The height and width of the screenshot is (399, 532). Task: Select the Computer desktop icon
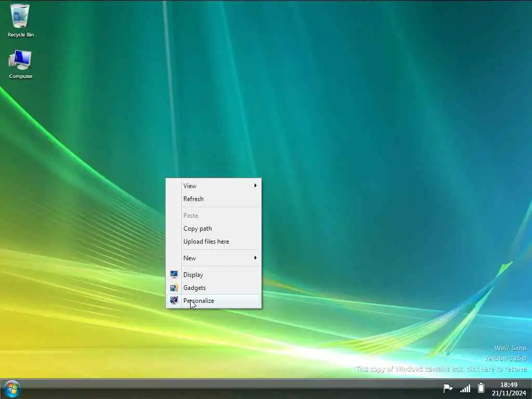[x=20, y=64]
